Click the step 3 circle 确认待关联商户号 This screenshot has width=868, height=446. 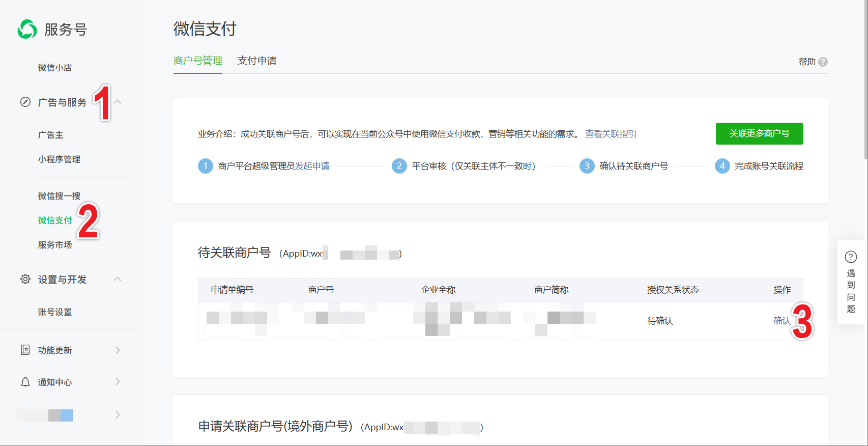click(587, 166)
